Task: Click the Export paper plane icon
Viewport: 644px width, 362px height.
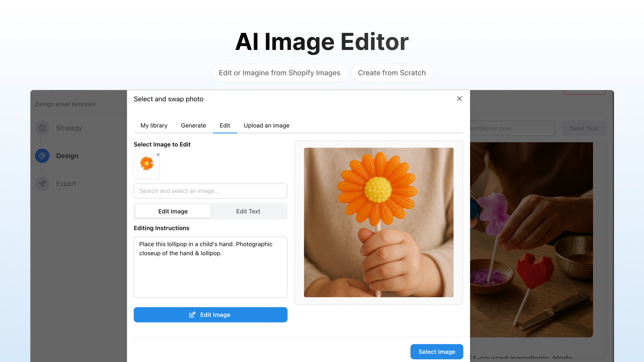Action: click(42, 184)
